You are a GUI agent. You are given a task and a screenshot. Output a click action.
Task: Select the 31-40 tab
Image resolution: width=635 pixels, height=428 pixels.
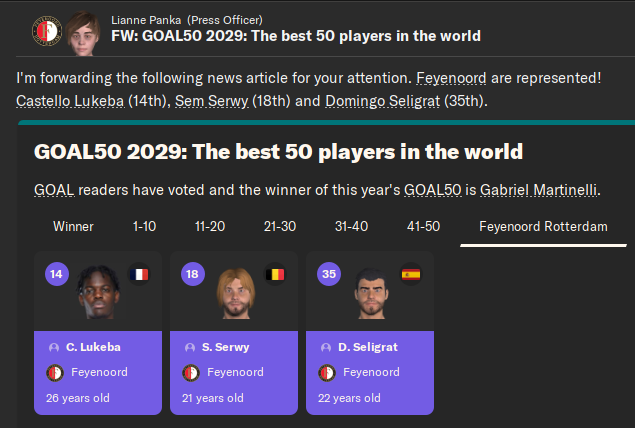[x=352, y=226]
